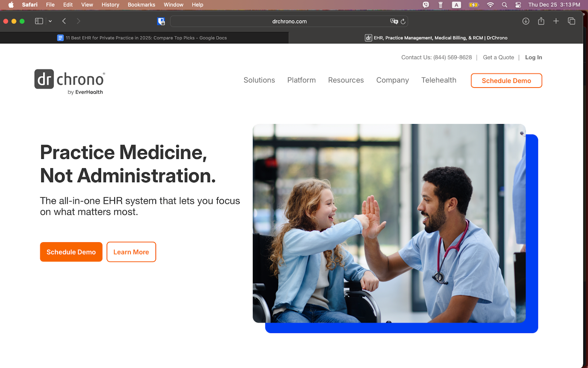Expand the Solutions navigation menu

coord(259,80)
